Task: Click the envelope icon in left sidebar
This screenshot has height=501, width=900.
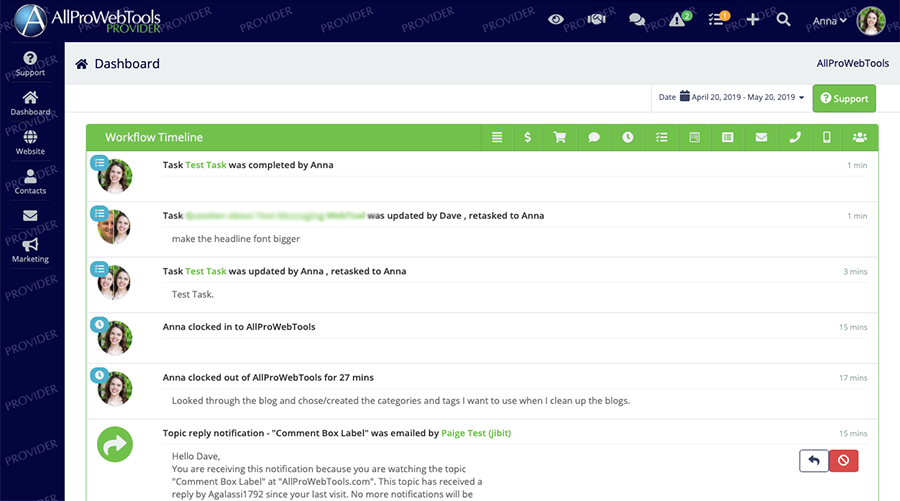Action: 30,216
